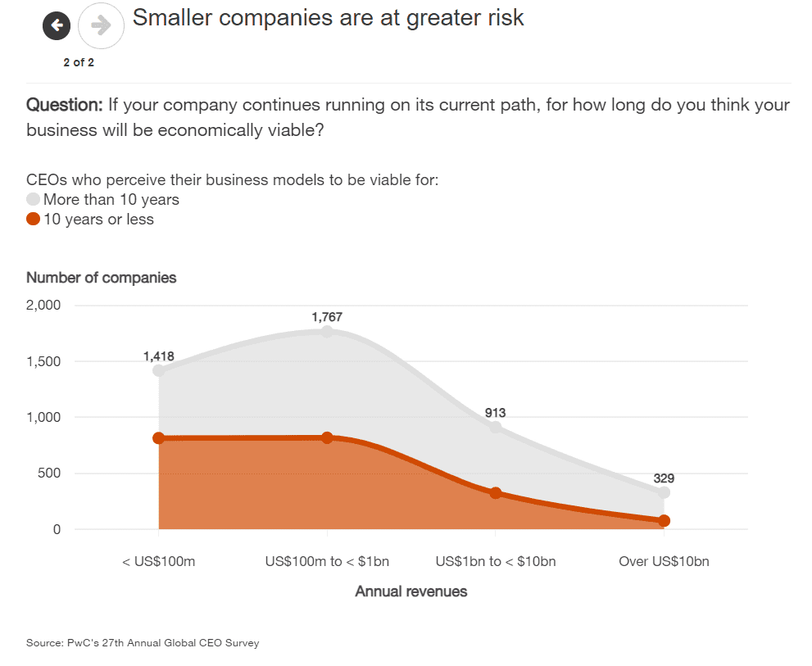Click the gray legend dot
This screenshot has height=666, width=812.
pos(34,199)
